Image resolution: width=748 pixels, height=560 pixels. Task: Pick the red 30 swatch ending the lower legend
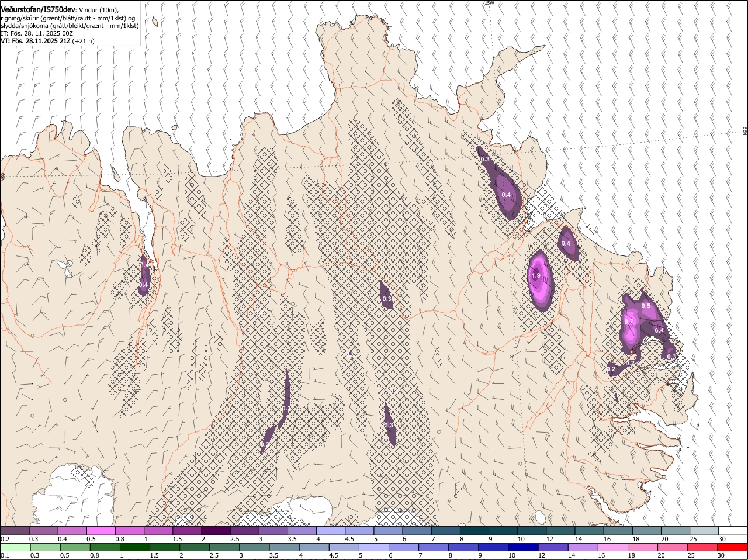(732, 547)
